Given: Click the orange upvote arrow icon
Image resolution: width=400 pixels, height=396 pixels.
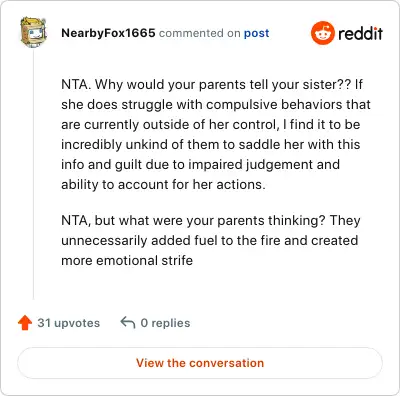Looking at the screenshot, I should tap(25, 323).
